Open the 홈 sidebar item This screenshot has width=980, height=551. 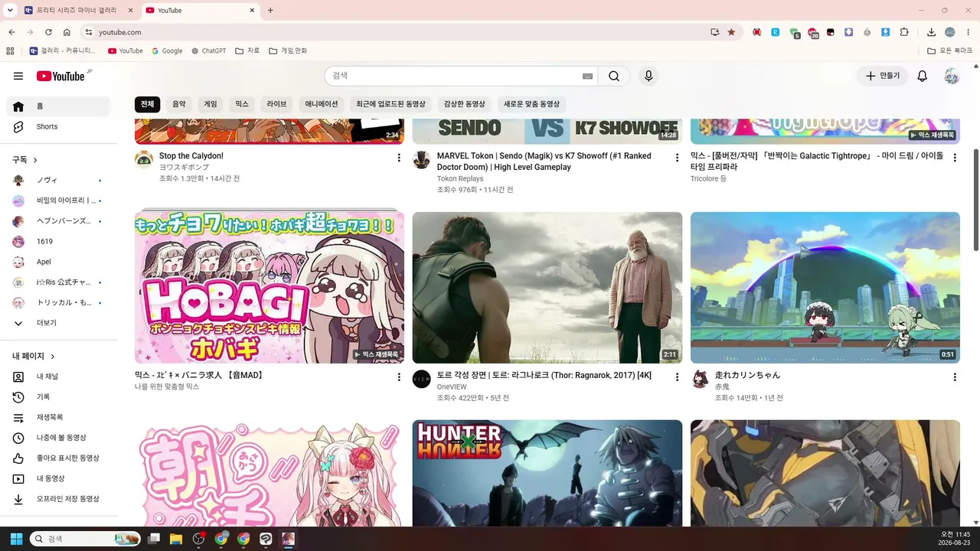click(x=58, y=106)
